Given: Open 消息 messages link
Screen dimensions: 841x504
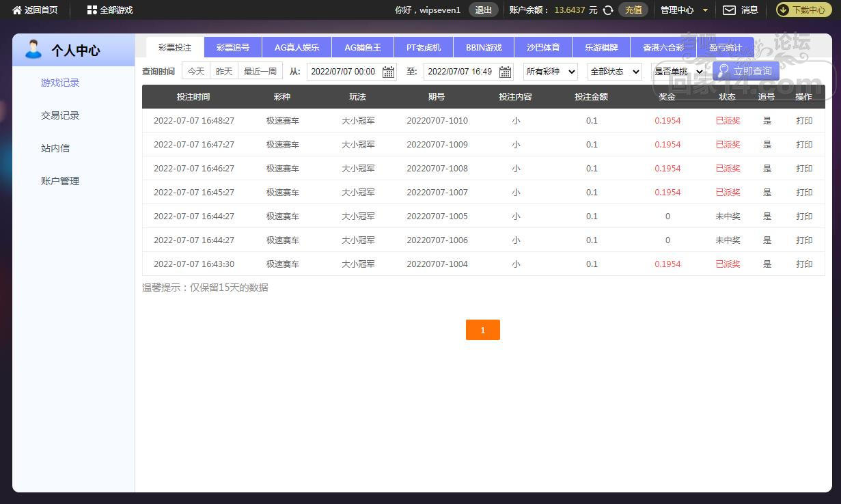Looking at the screenshot, I should (x=749, y=10).
